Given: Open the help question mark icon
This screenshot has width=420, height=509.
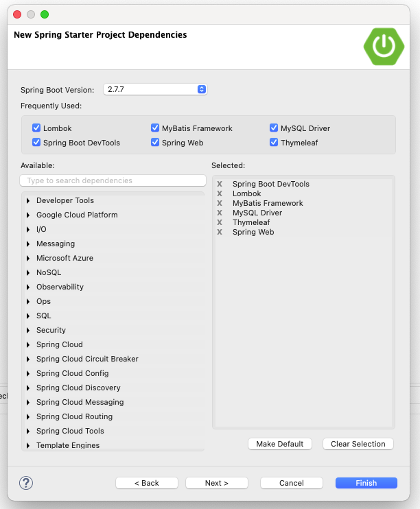Looking at the screenshot, I should 26,483.
